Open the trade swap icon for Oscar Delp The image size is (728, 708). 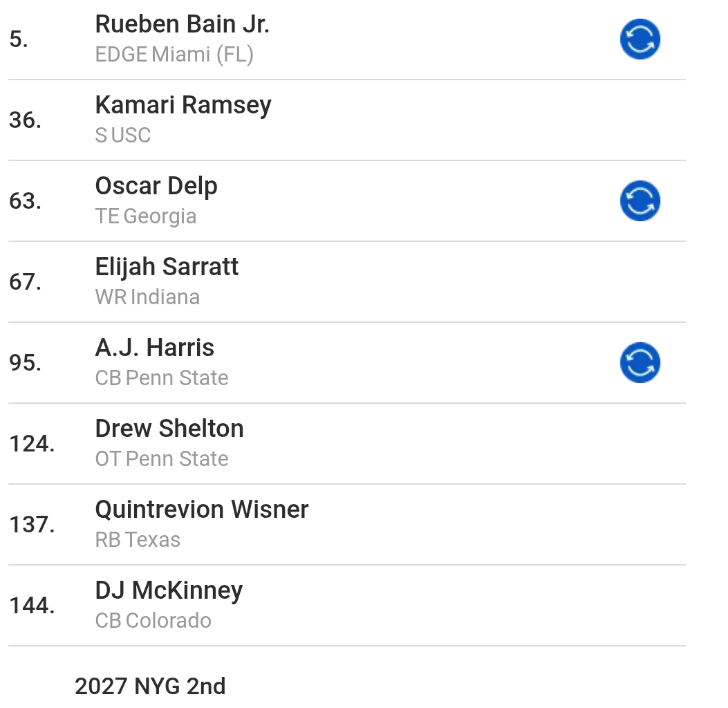640,201
